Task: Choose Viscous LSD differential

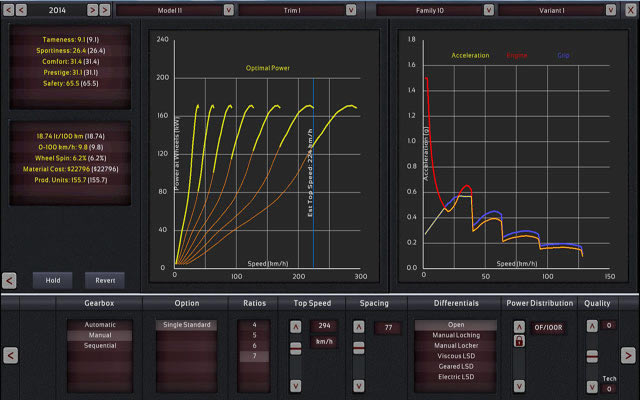Action: click(x=455, y=356)
